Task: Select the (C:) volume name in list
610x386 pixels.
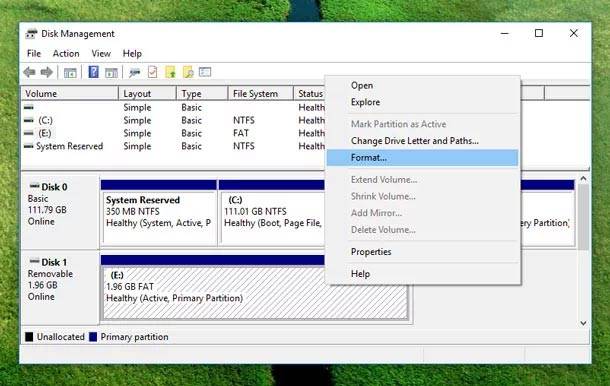Action: coord(46,121)
